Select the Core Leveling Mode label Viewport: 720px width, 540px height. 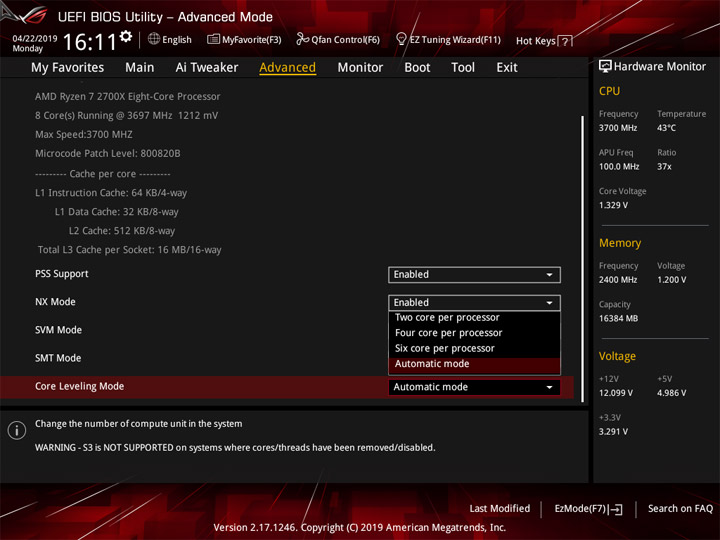pyautogui.click(x=79, y=386)
